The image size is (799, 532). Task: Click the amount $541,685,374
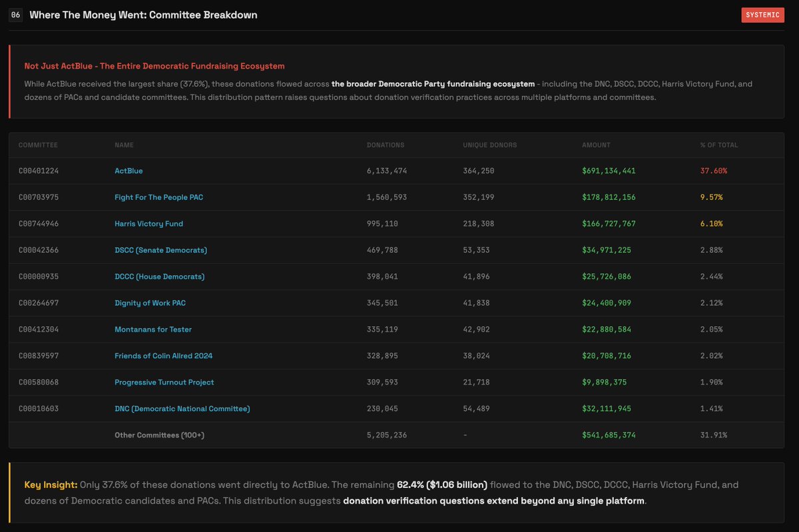point(609,435)
